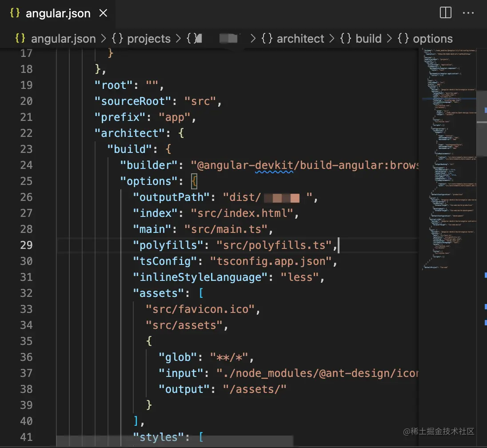Select the angular.json tab
Image resolution: width=487 pixels, height=448 pixels.
(x=58, y=13)
